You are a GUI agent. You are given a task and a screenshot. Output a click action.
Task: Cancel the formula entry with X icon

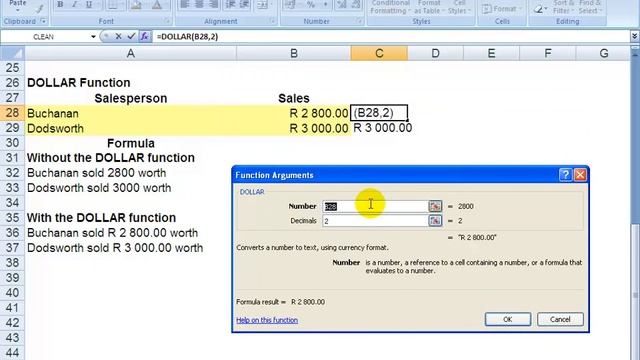tap(118, 36)
